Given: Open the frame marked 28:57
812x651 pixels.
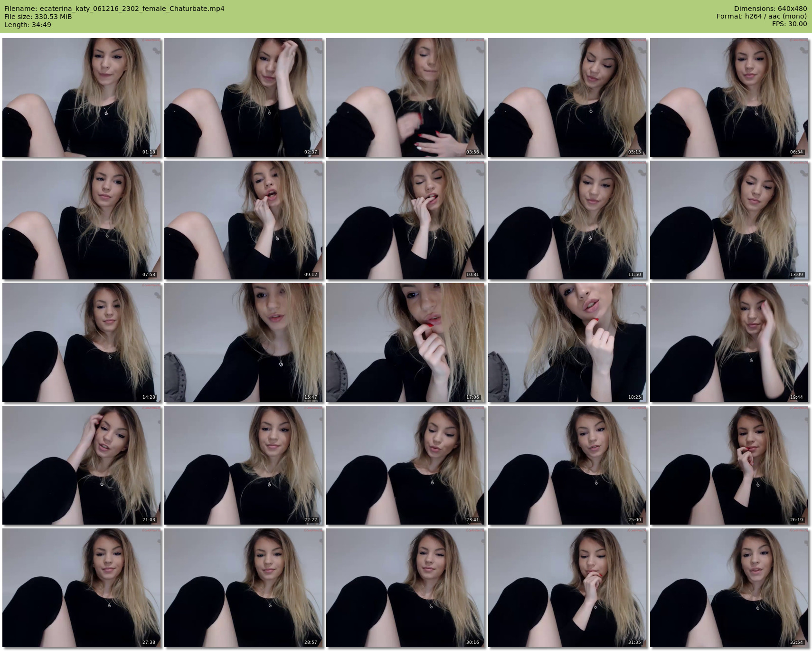Looking at the screenshot, I should pyautogui.click(x=243, y=588).
